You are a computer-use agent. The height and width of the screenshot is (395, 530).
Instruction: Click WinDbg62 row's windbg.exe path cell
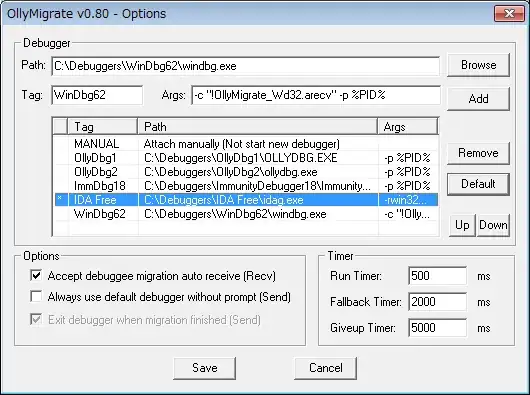[x=235, y=214]
